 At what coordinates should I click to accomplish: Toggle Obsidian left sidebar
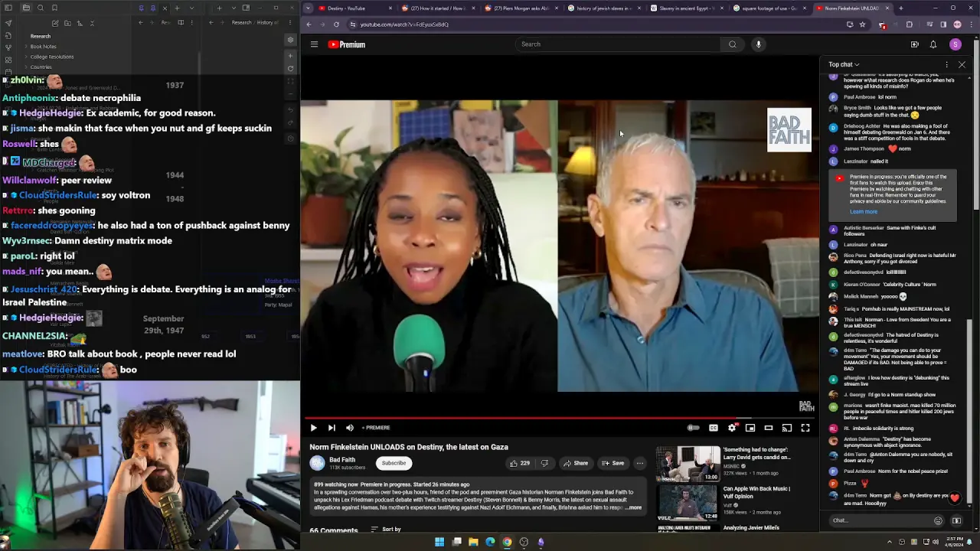click(x=8, y=8)
